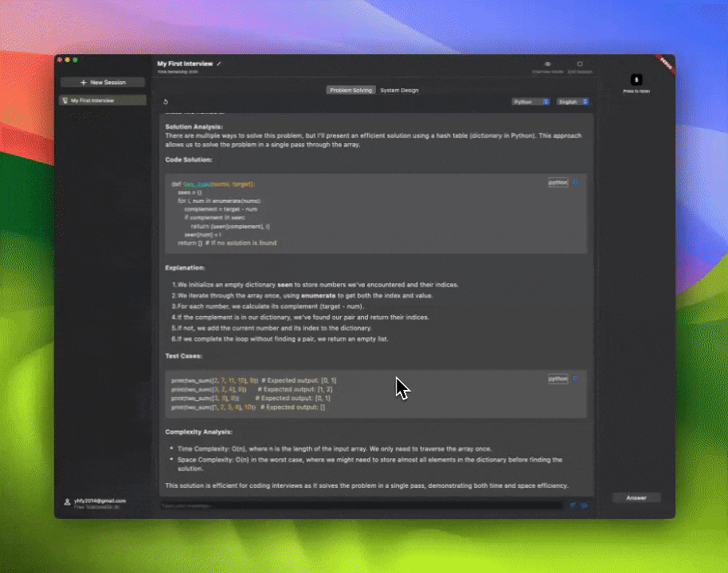Copy the Code Solution snippet via its copy icon

[574, 182]
